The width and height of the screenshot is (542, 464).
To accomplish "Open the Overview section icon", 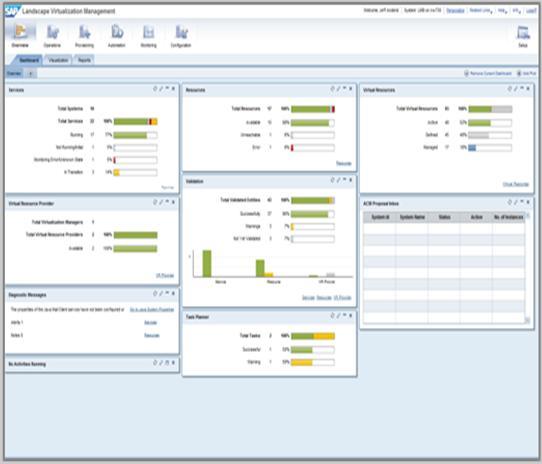I will [x=20, y=32].
